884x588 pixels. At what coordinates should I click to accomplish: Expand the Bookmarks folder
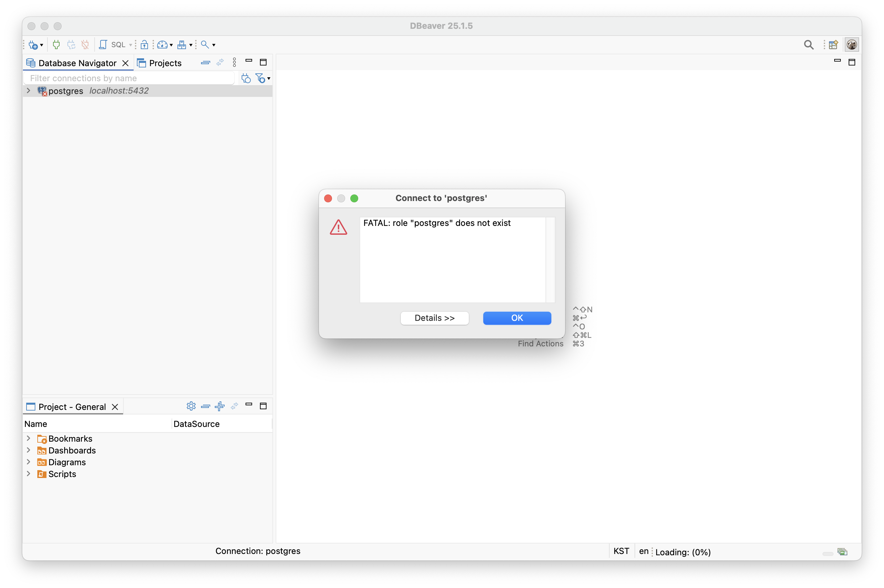pyautogui.click(x=28, y=438)
